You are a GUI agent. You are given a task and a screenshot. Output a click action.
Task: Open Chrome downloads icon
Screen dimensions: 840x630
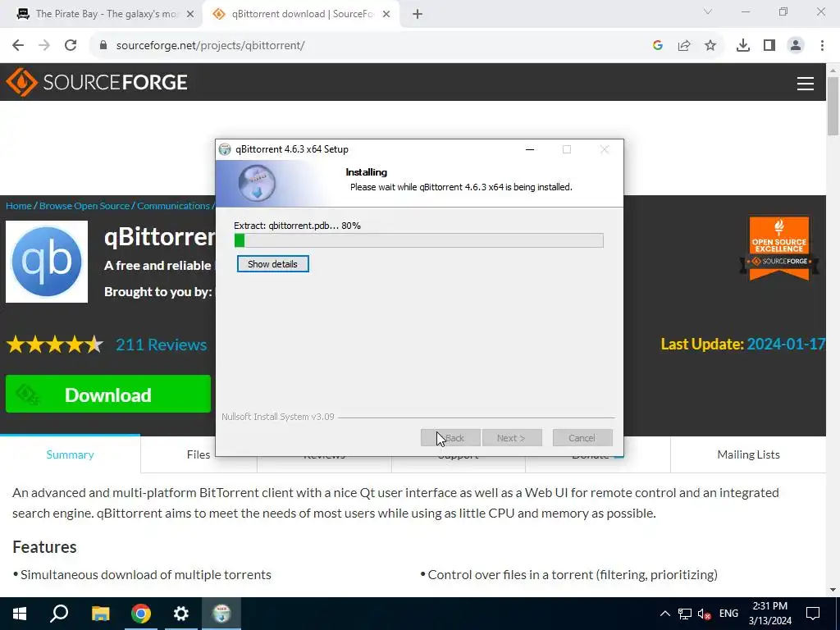click(x=743, y=46)
